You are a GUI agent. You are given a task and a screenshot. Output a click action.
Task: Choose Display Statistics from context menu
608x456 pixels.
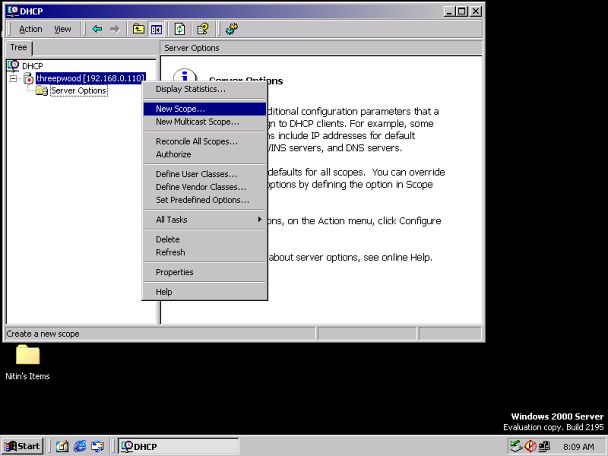[x=205, y=89]
